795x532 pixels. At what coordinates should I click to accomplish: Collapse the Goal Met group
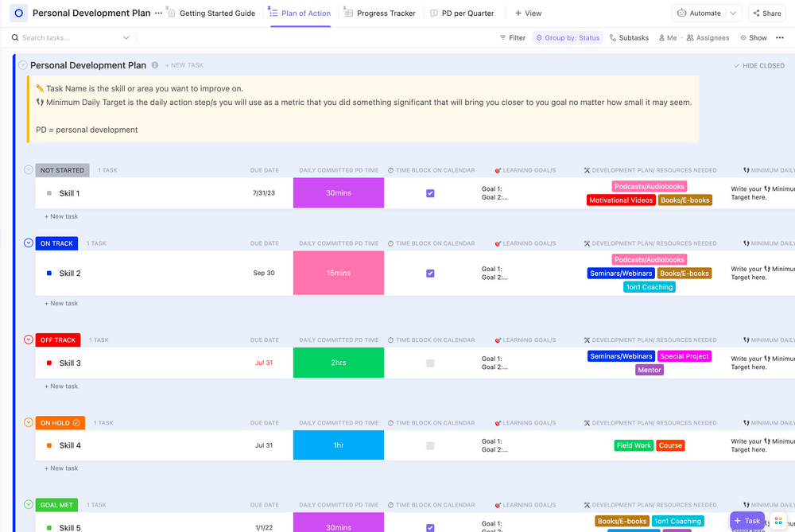[29, 505]
